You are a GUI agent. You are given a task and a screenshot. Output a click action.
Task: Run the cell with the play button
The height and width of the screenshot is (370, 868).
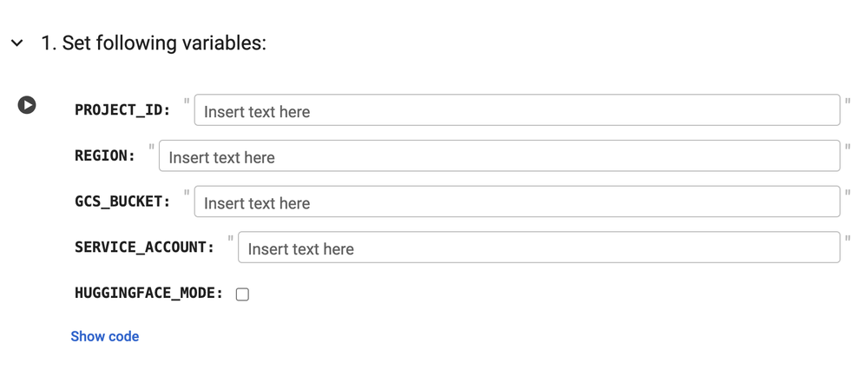[27, 105]
